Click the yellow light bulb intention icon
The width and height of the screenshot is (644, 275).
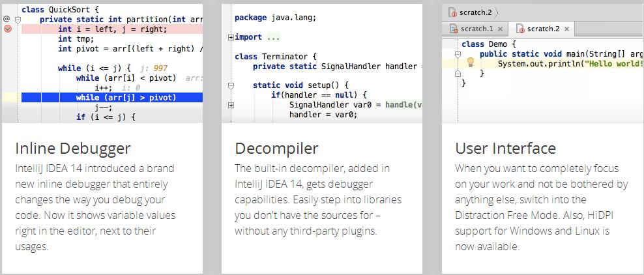tap(471, 63)
